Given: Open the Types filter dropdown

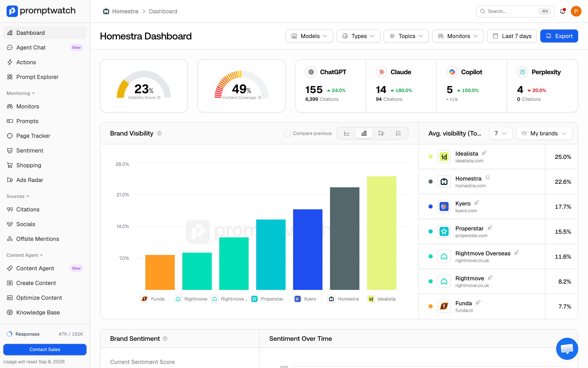Looking at the screenshot, I should coord(358,36).
